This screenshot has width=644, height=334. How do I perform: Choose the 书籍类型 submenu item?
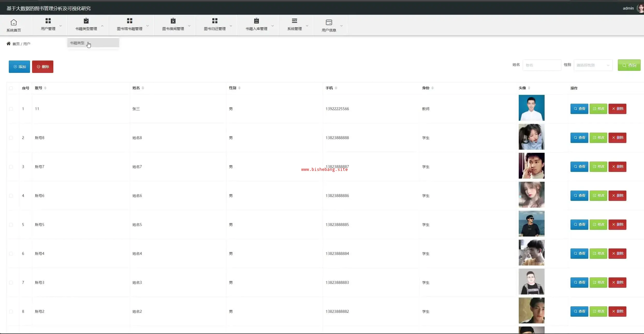pyautogui.click(x=77, y=43)
